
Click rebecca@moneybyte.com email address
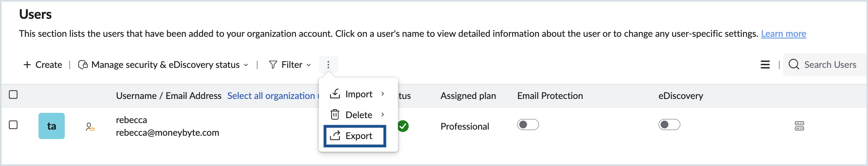[x=168, y=132]
